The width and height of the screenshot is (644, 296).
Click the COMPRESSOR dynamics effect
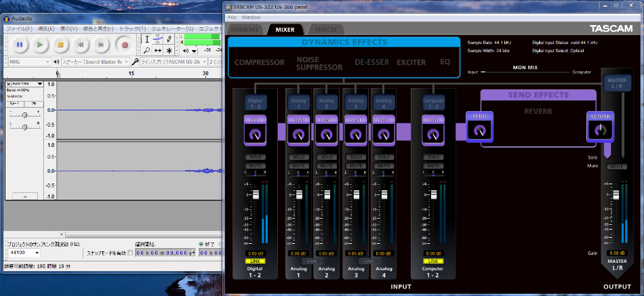259,62
